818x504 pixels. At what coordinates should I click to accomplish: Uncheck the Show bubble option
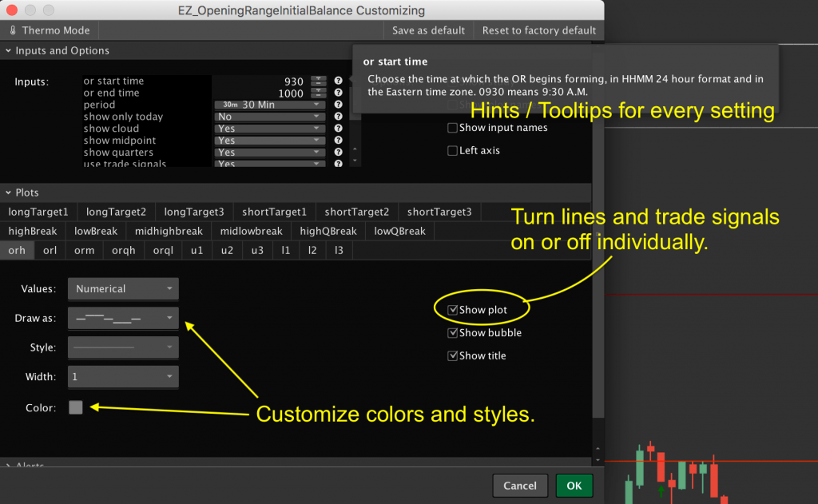point(453,332)
